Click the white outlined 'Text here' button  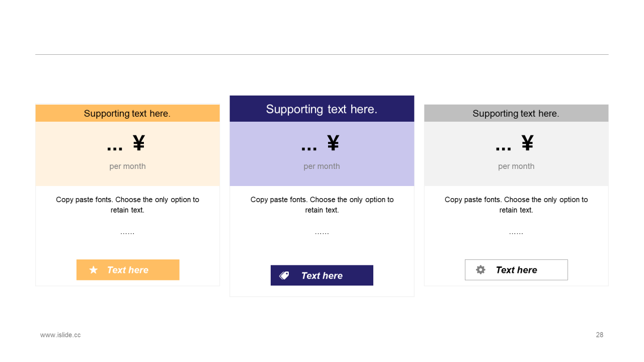tap(516, 270)
